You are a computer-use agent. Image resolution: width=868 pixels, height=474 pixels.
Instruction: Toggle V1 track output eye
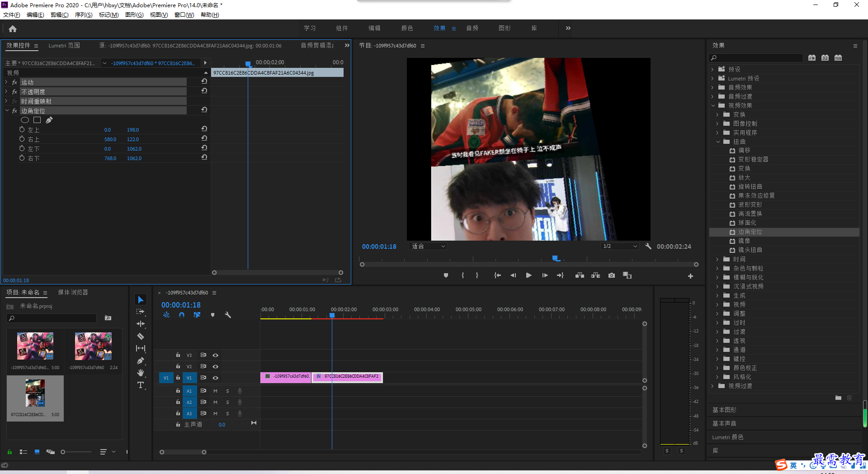click(216, 378)
